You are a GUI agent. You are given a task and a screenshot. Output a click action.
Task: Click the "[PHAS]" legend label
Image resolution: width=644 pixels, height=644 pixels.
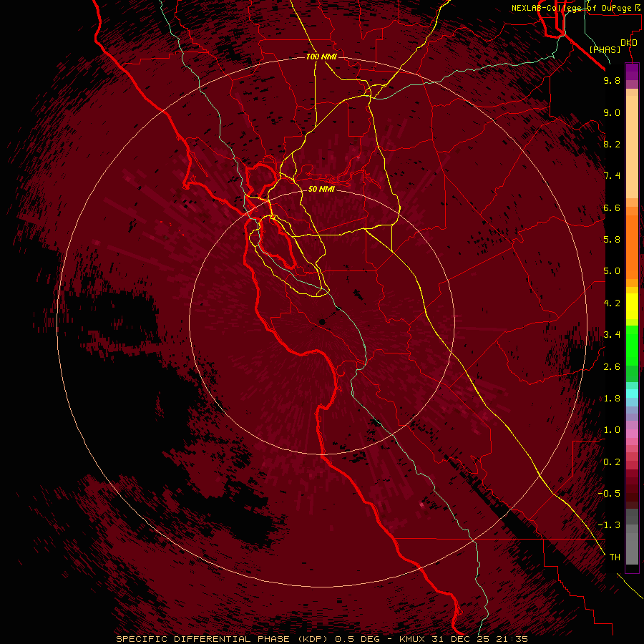(605, 49)
